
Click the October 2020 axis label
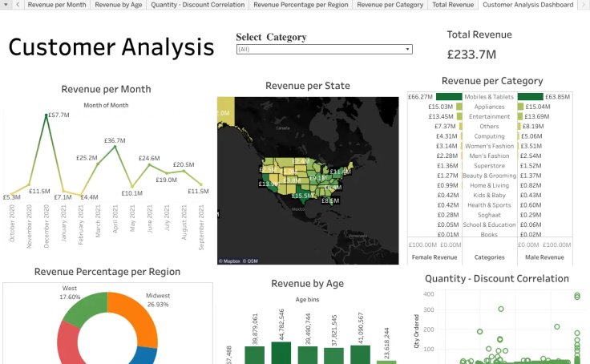pyautogui.click(x=12, y=223)
